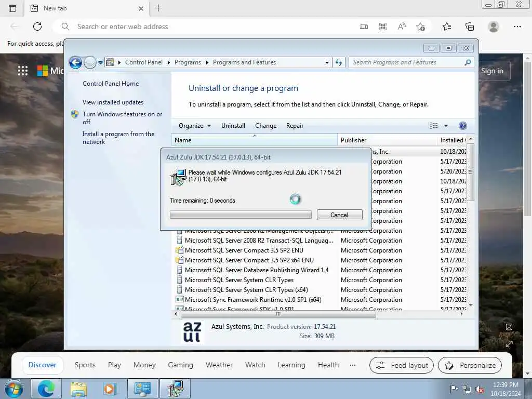Click the Back arrow in Control Panel

(x=75, y=62)
